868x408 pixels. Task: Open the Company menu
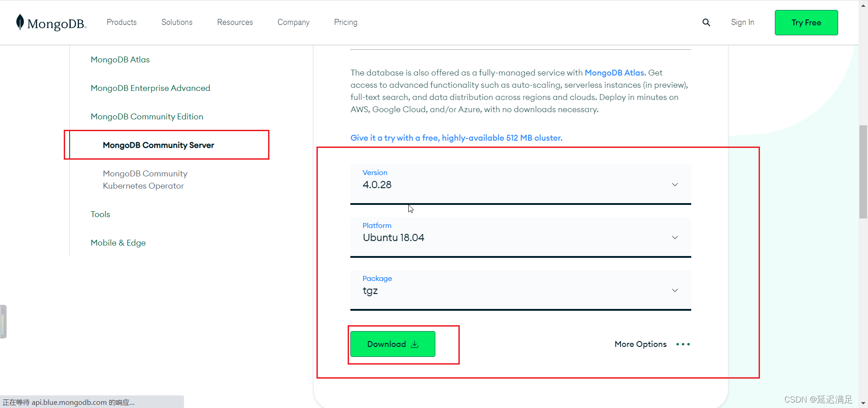(293, 22)
